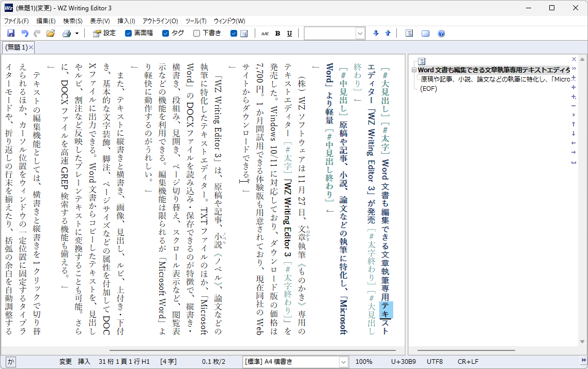
Task: Enable the 下書き (draft) checkbox
Action: coord(195,33)
